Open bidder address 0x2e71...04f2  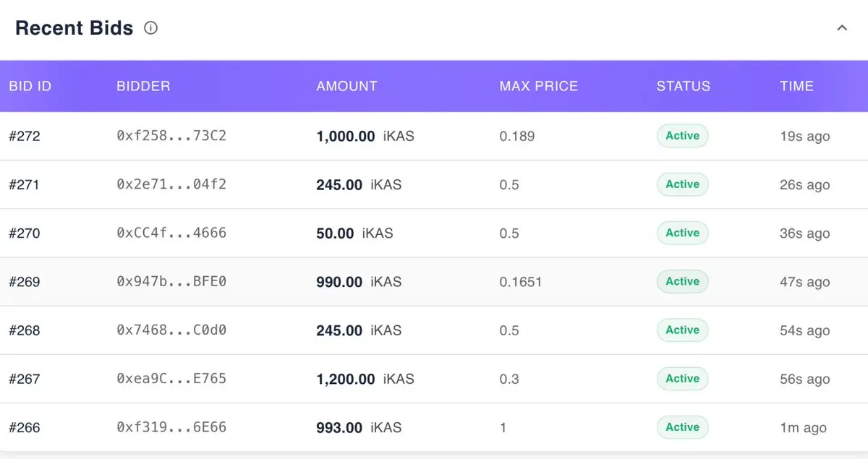click(171, 184)
